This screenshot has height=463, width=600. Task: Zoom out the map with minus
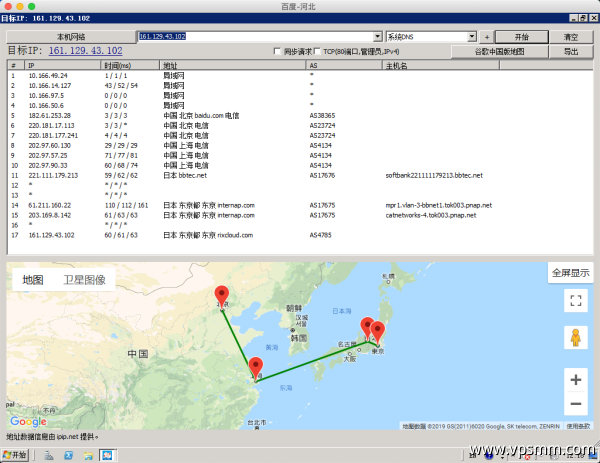pos(576,404)
